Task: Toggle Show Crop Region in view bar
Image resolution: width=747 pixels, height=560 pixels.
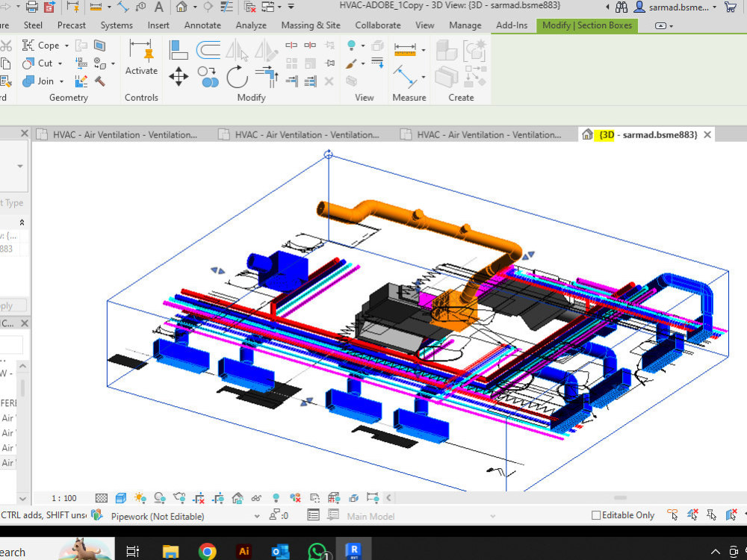Action: pos(218,498)
